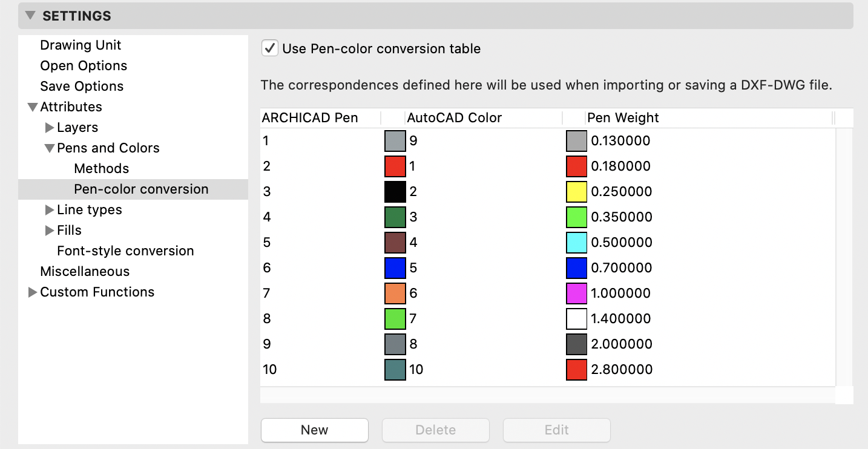
Task: Select ARCHICAD Pen number 10 cell
Action: click(270, 370)
